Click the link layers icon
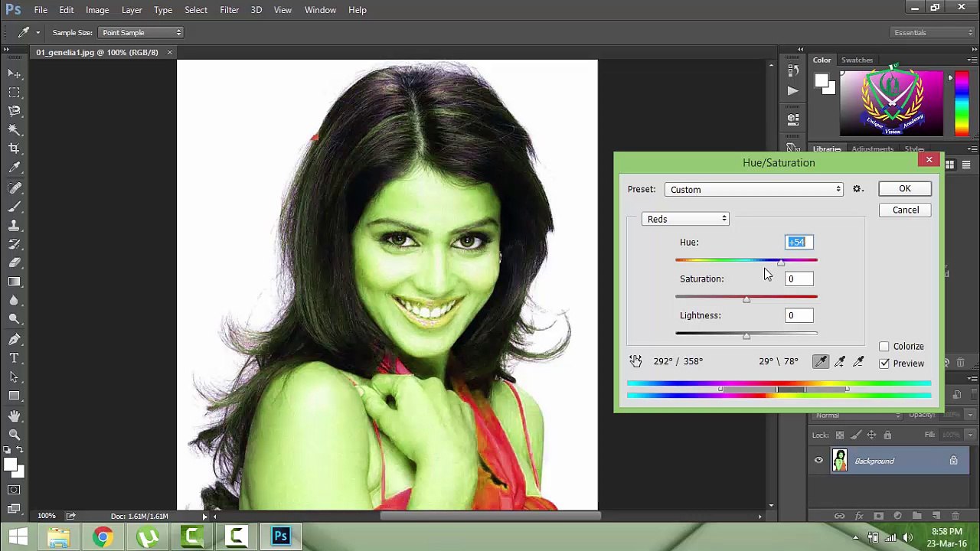This screenshot has height=551, width=980. pos(839,516)
